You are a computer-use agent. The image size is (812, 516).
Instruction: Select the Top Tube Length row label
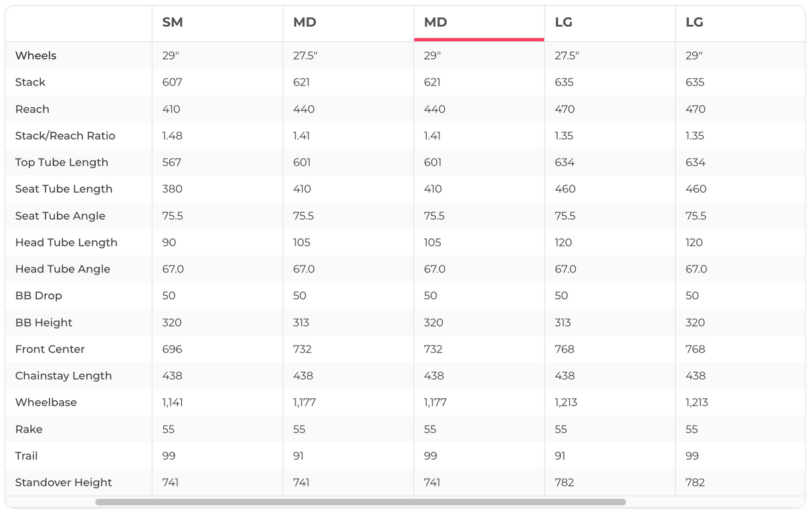coord(62,163)
